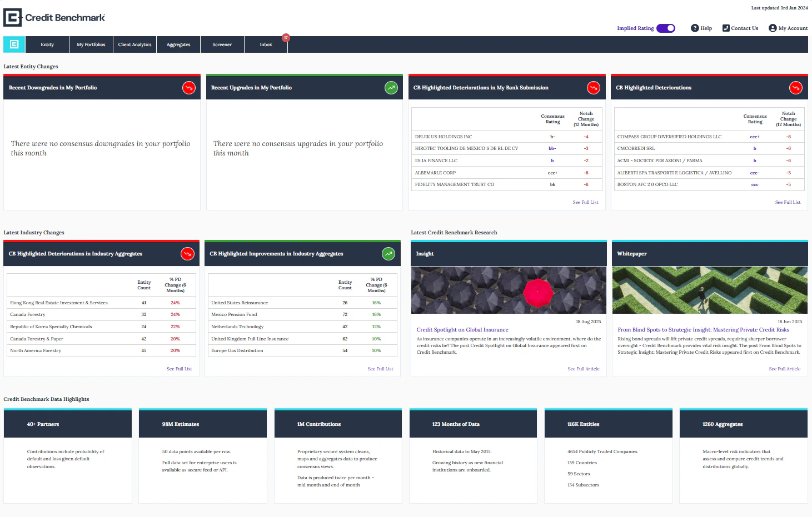
Task: Select the teal CB home icon in navigation bar
Action: pyautogui.click(x=14, y=44)
